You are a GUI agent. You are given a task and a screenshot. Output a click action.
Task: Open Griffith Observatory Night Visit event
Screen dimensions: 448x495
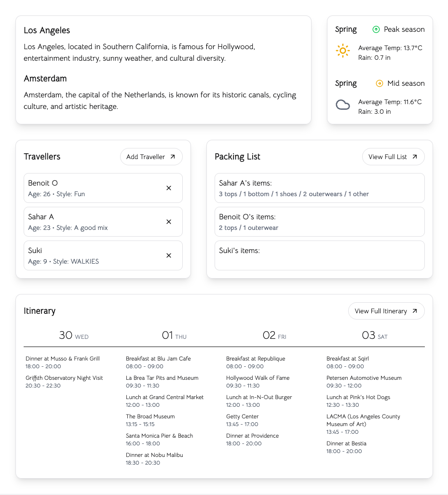[64, 382]
